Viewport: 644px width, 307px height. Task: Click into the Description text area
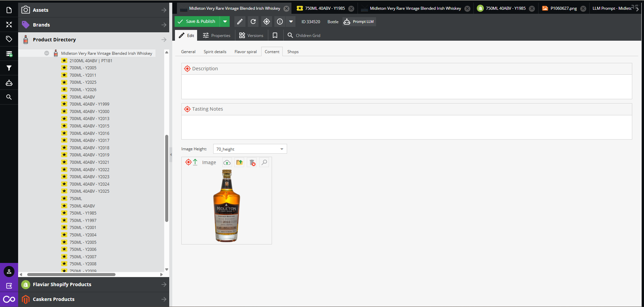[x=407, y=87]
